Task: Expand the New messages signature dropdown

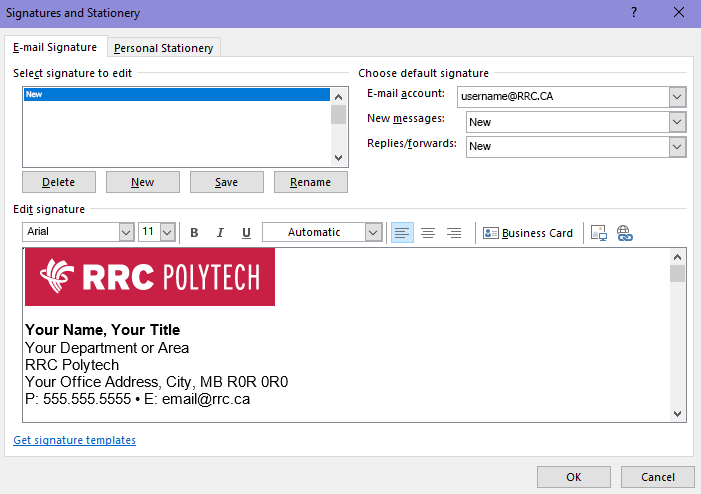Action: click(x=677, y=122)
